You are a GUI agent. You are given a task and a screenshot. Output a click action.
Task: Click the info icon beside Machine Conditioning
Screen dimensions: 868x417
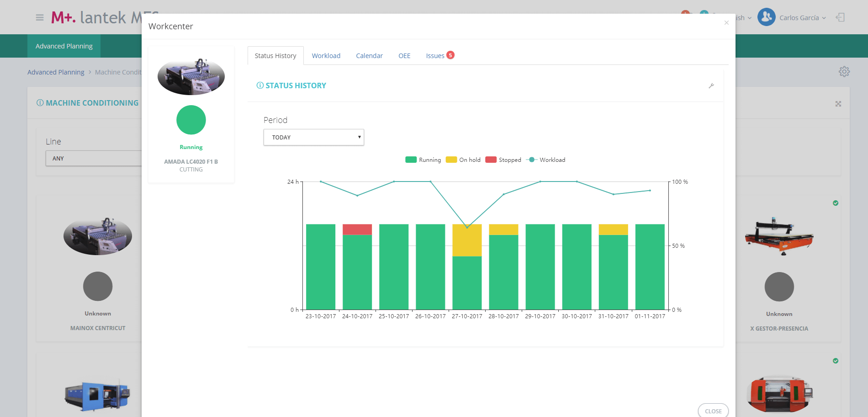(40, 103)
